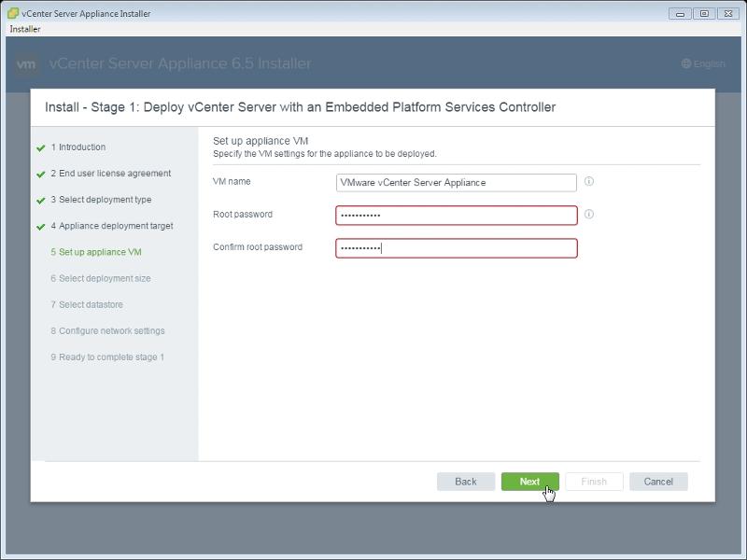747x560 pixels.
Task: Close the installer window
Action: click(x=728, y=14)
